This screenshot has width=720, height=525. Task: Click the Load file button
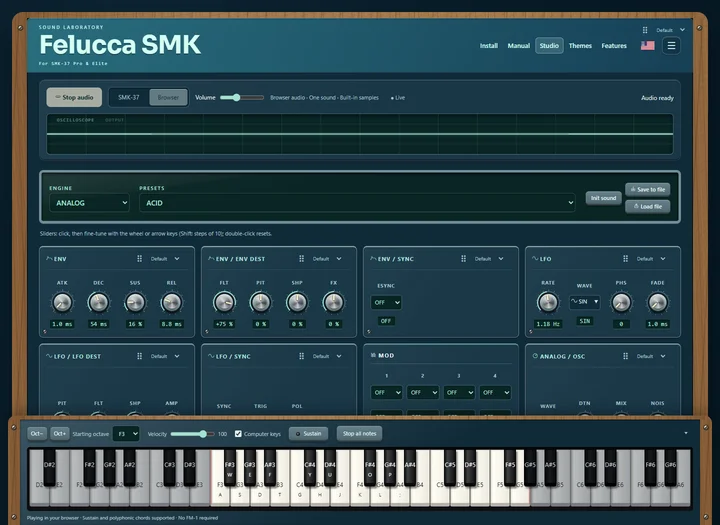point(647,206)
